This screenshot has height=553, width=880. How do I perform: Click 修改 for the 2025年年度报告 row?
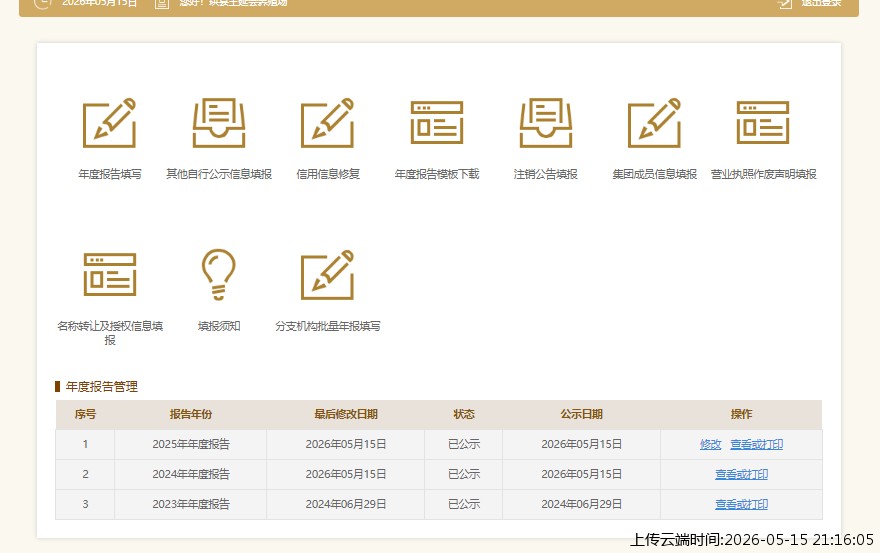point(711,444)
